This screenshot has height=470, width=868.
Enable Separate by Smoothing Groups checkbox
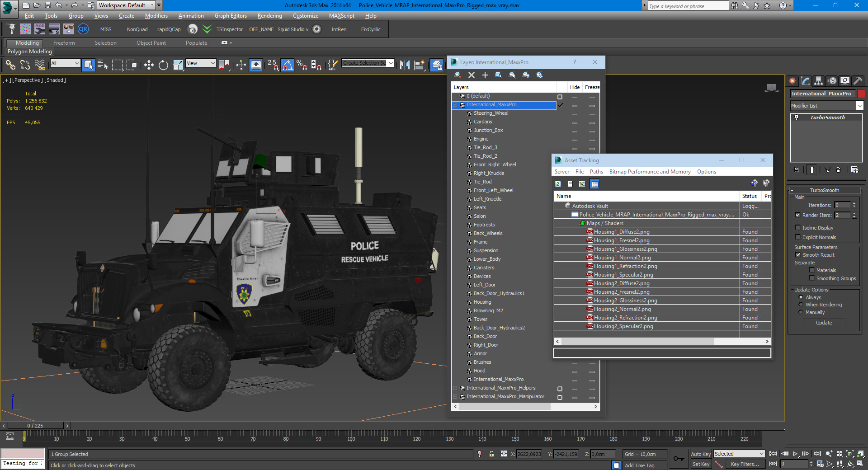[811, 278]
